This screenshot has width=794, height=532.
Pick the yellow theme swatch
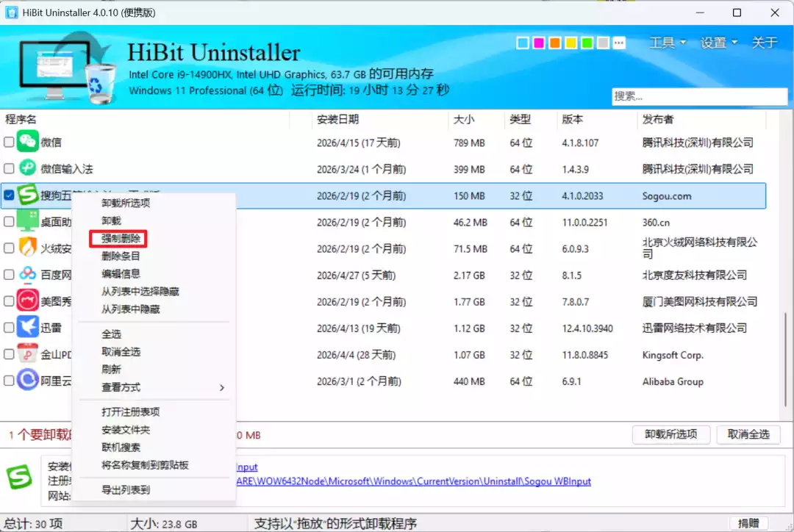[x=571, y=43]
